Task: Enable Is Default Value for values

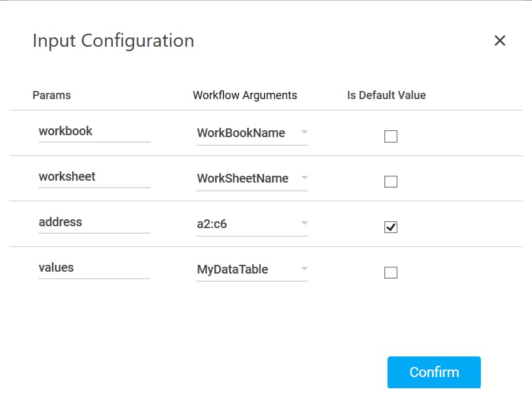Action: tap(391, 272)
